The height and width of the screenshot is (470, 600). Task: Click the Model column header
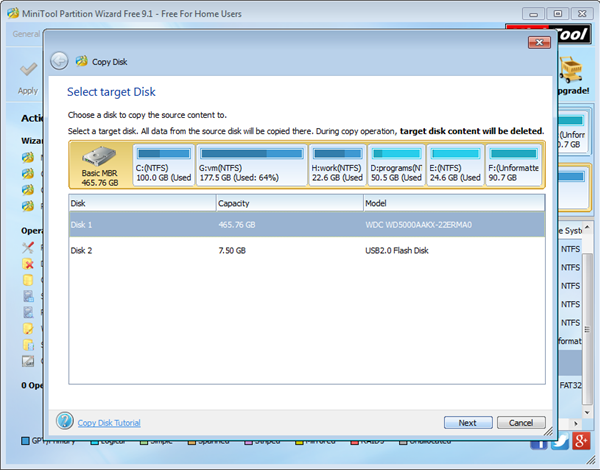coord(454,203)
